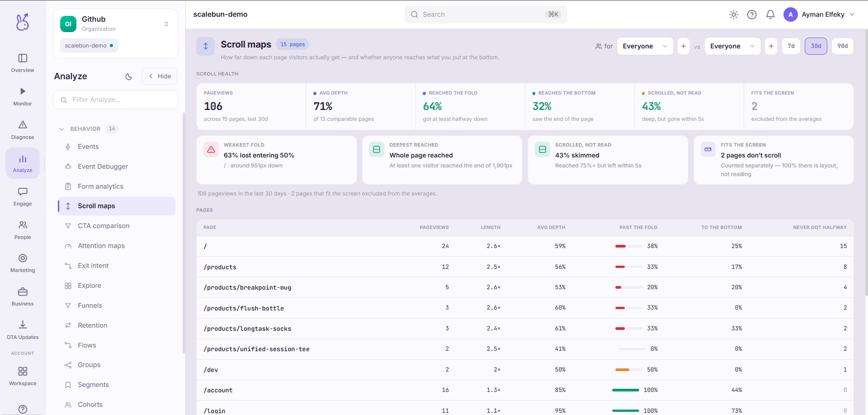Click the Deepest reached card icon

377,149
